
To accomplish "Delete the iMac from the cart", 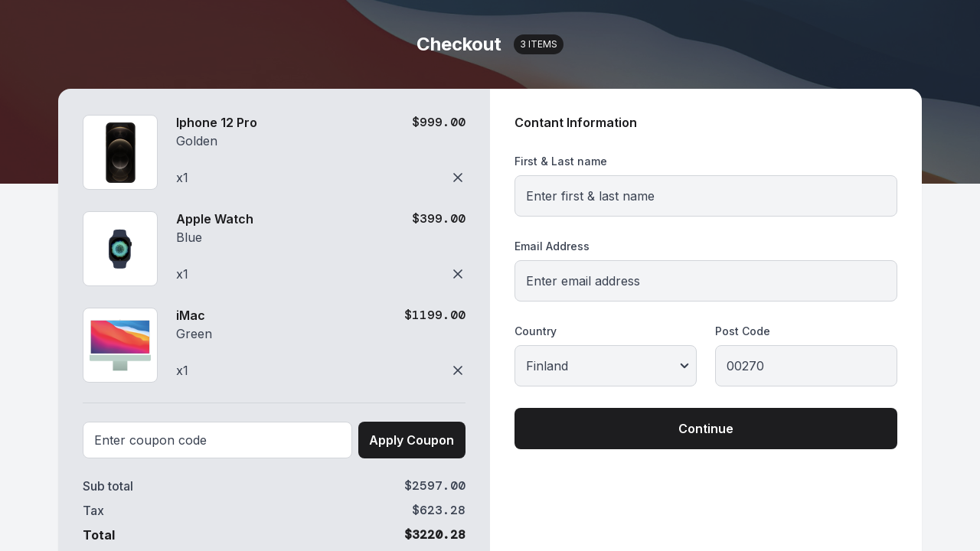I will (x=458, y=370).
